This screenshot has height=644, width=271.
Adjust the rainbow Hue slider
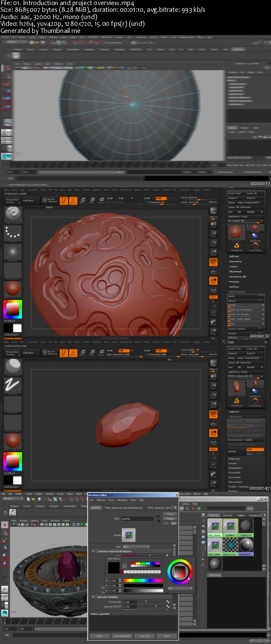[x=143, y=580]
